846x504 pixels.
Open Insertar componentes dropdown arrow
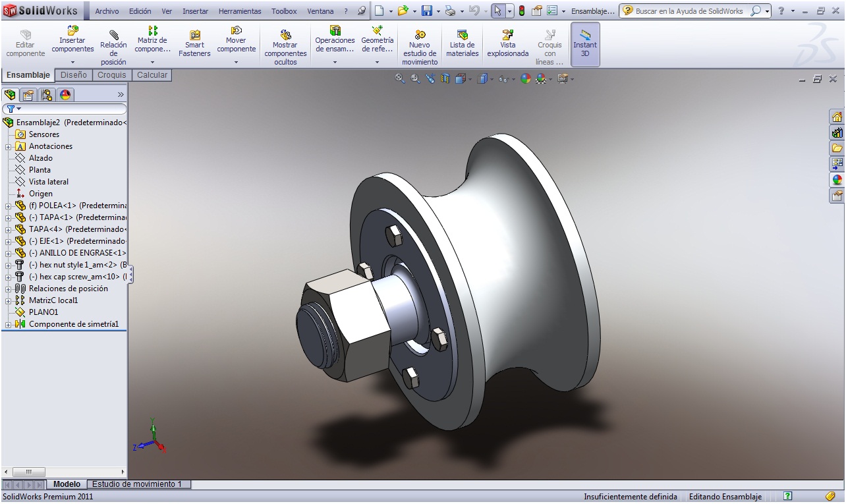coord(72,62)
